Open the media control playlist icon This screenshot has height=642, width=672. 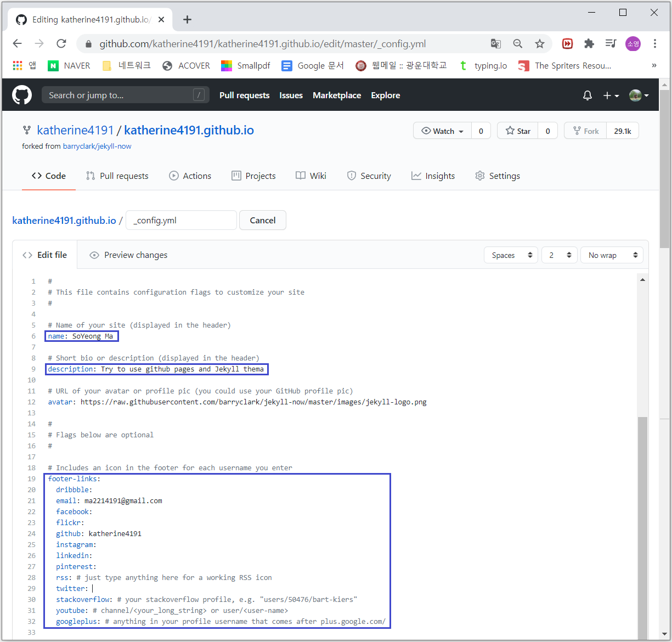tap(611, 43)
